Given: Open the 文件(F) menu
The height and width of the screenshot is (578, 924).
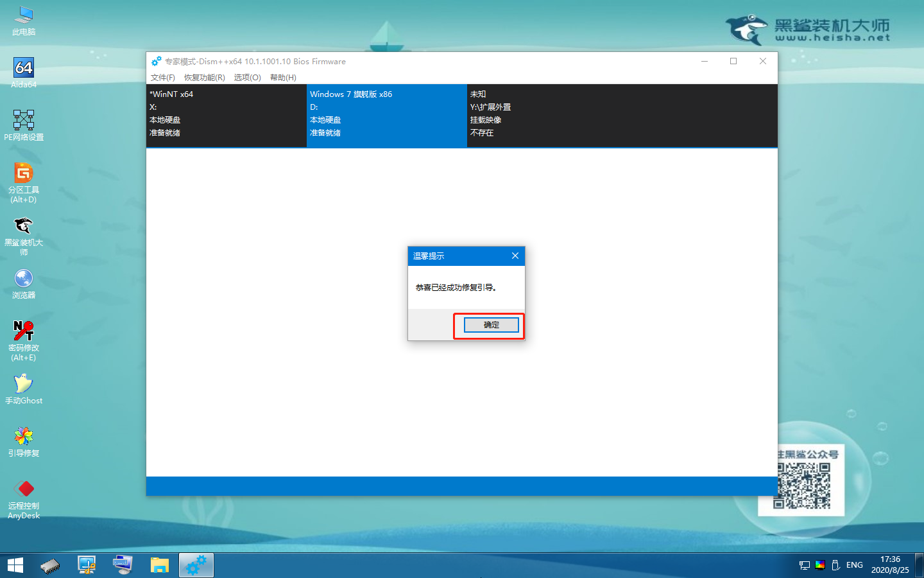Looking at the screenshot, I should click(162, 78).
